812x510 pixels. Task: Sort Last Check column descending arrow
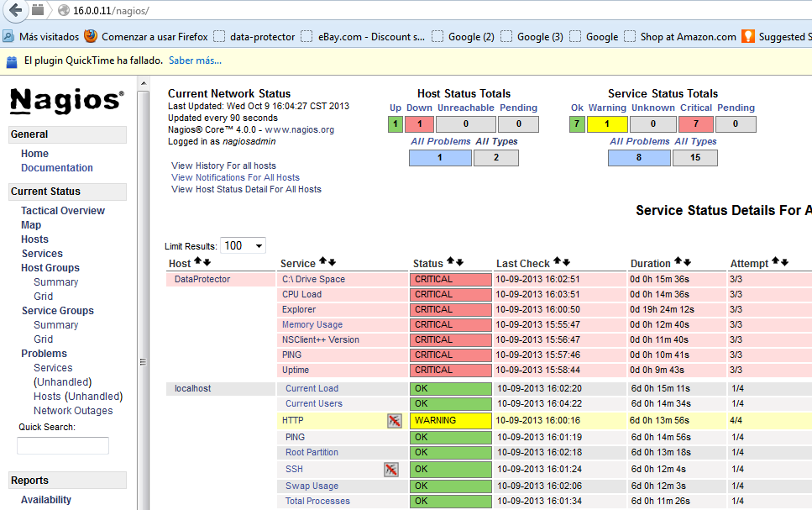(x=568, y=262)
